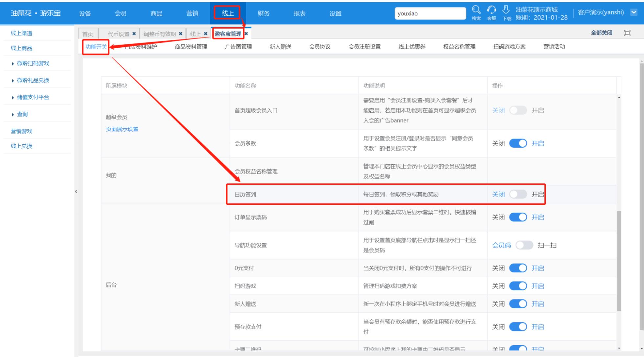Toggle 新人赠送 switch

point(518,304)
